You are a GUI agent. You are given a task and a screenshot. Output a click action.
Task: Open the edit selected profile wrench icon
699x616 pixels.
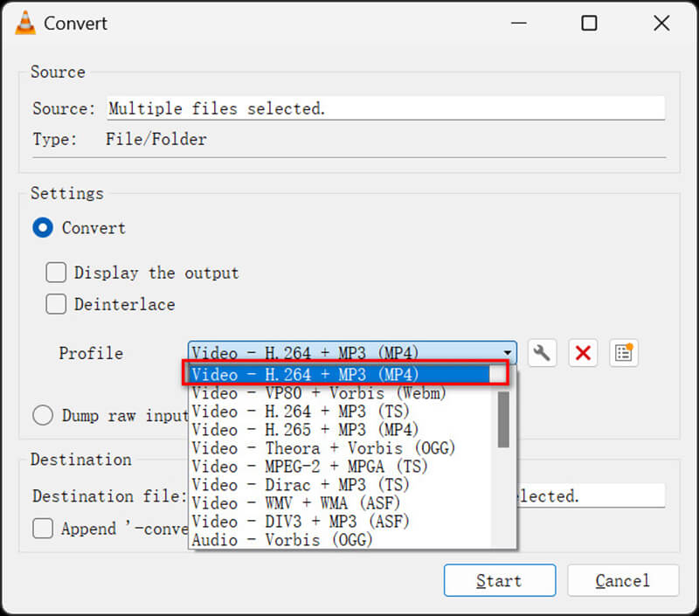tap(542, 354)
